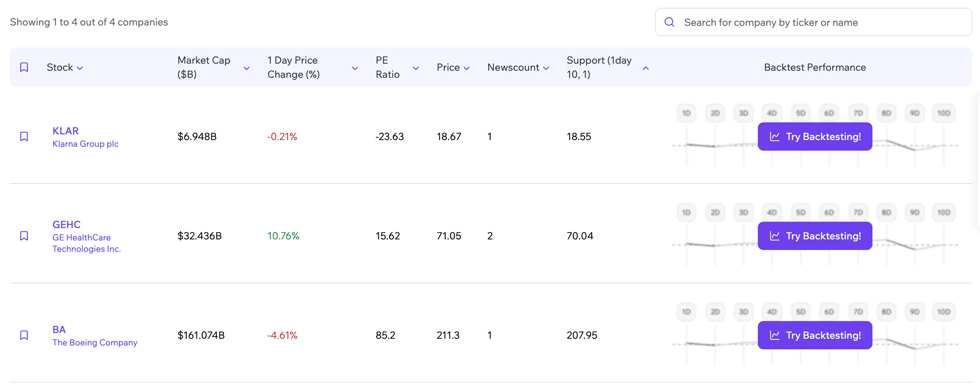Click the search magnifier icon
Image resolution: width=980 pixels, height=384 pixels.
click(669, 22)
